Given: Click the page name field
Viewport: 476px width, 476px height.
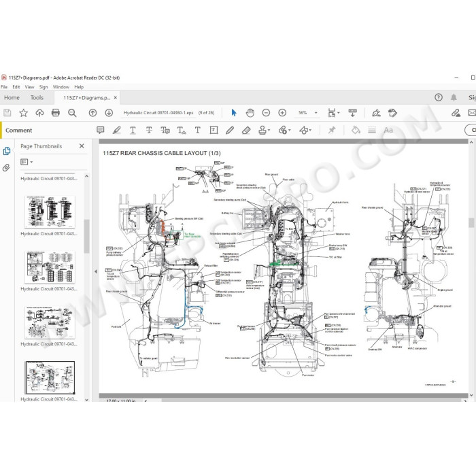Looking at the screenshot, I should coord(158,113).
